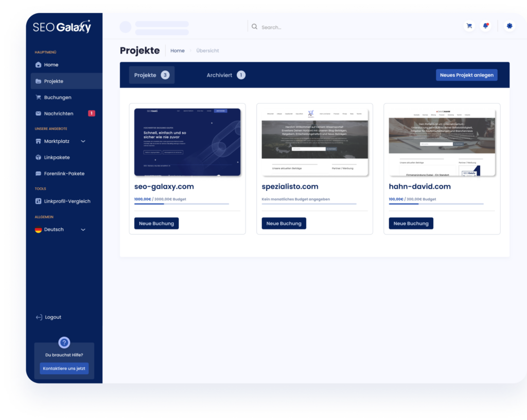The width and height of the screenshot is (527, 420).
Task: Select the Projekte folder icon
Action: (38, 81)
